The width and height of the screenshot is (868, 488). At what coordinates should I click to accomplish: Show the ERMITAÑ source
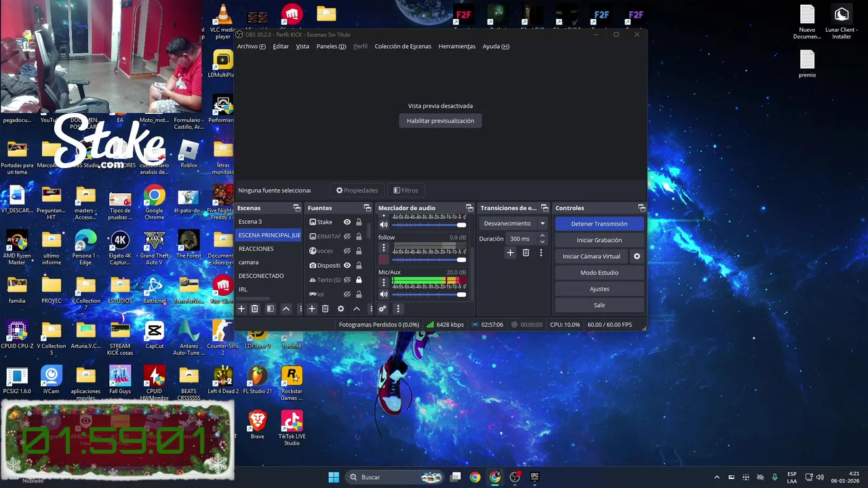point(347,237)
